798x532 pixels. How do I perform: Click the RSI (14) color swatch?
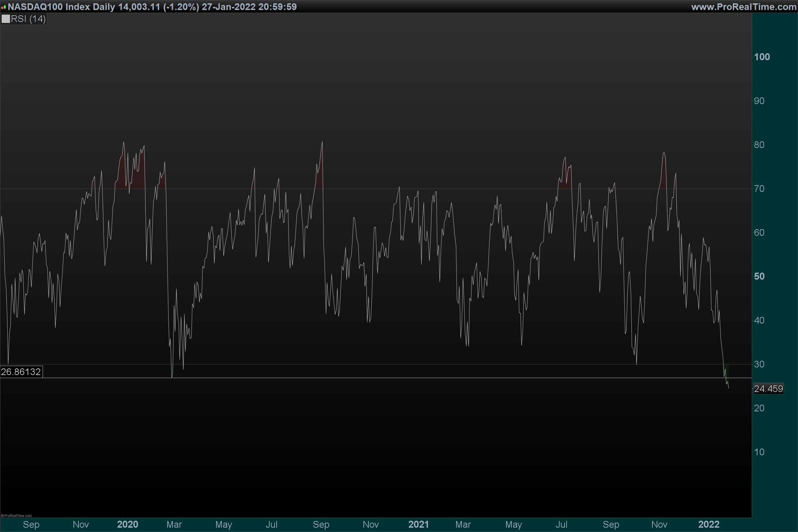tap(6, 19)
